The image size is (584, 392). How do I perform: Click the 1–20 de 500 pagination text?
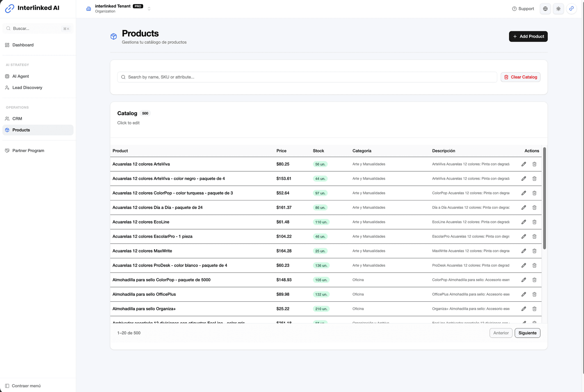click(x=129, y=333)
